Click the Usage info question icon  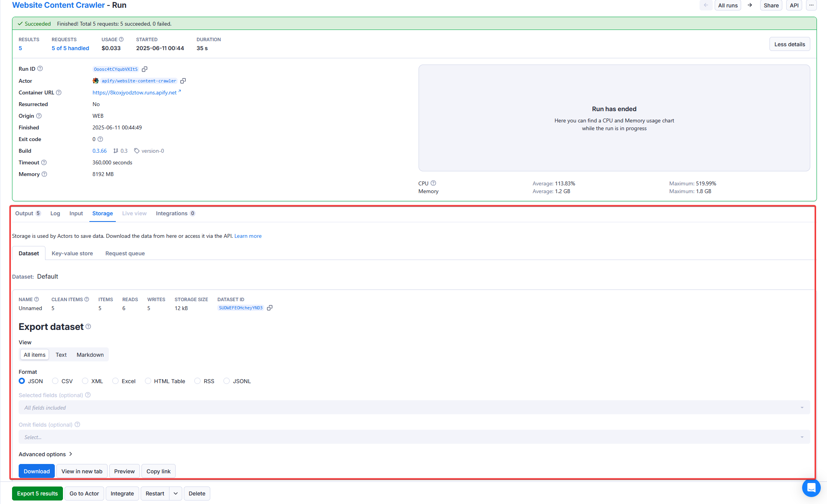(x=121, y=40)
